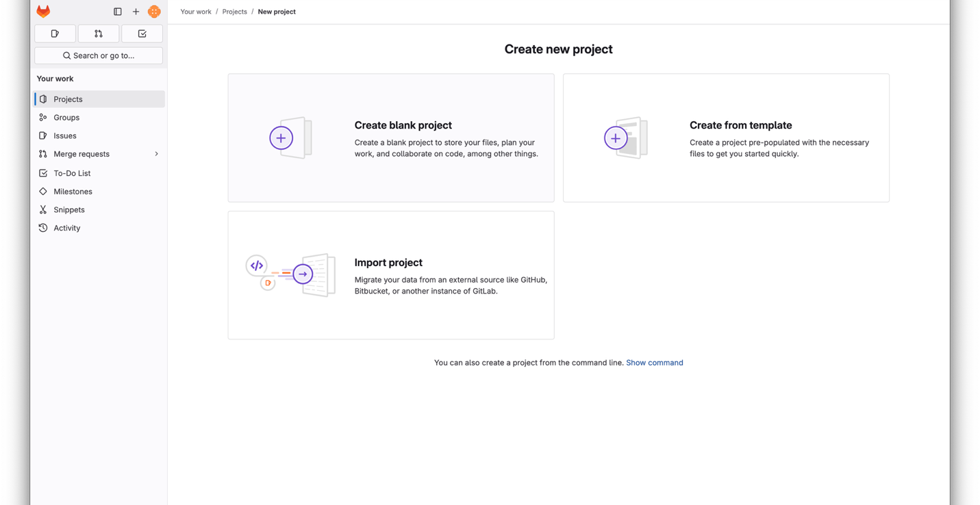980x505 pixels.
Task: Open the Activity history icon
Action: click(43, 227)
